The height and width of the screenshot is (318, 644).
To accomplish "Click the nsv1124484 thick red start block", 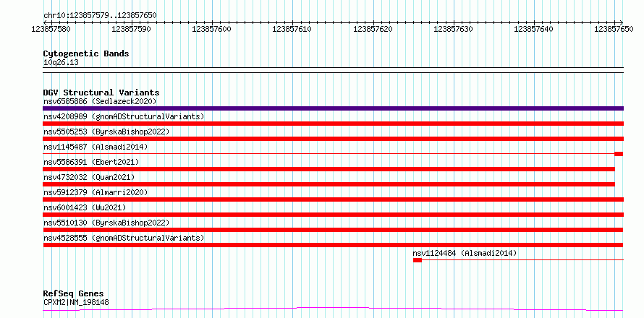I will pyautogui.click(x=418, y=260).
